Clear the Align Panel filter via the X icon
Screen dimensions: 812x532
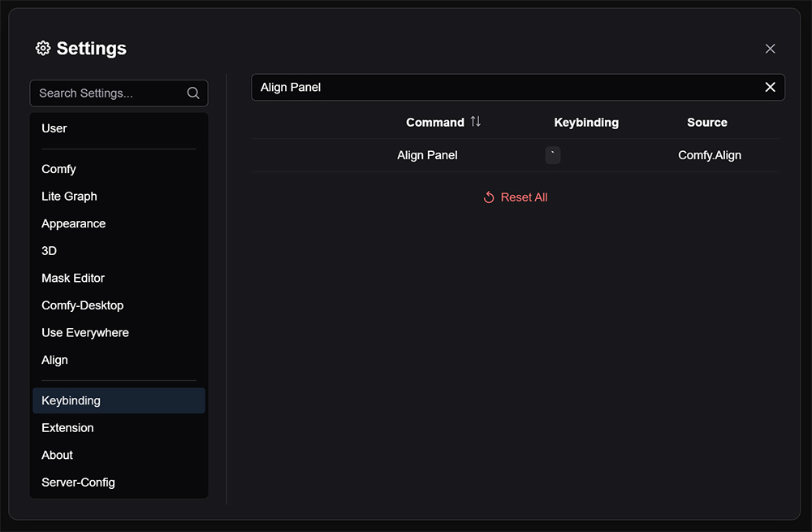point(770,87)
